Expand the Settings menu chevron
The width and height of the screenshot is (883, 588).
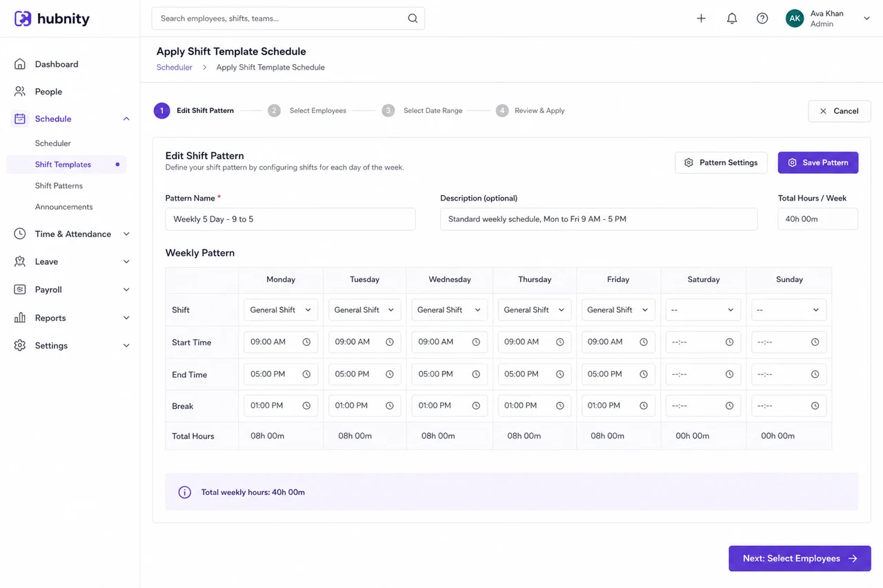click(126, 345)
